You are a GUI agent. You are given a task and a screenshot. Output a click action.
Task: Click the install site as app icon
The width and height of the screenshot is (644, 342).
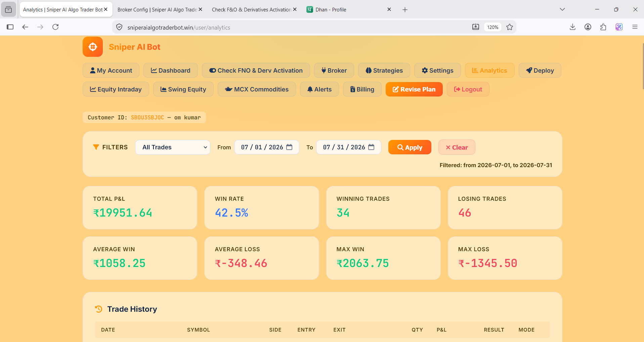pos(476,27)
